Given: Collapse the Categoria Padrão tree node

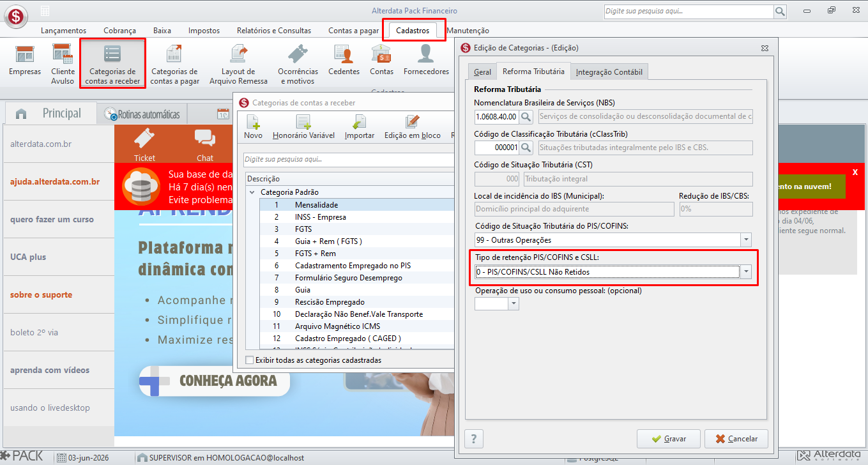Looking at the screenshot, I should (252, 192).
